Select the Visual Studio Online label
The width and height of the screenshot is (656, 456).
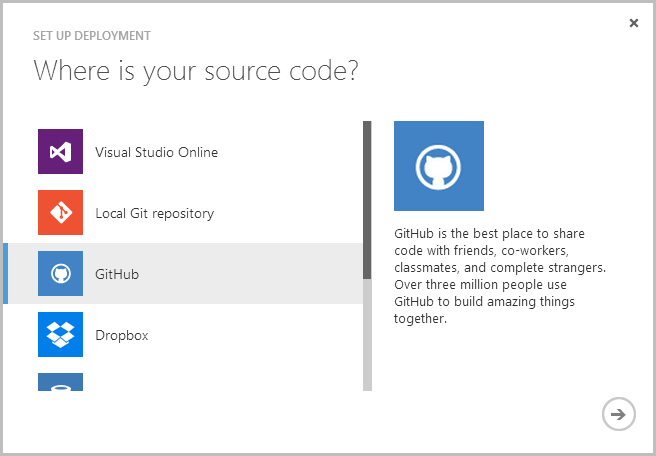pos(156,152)
